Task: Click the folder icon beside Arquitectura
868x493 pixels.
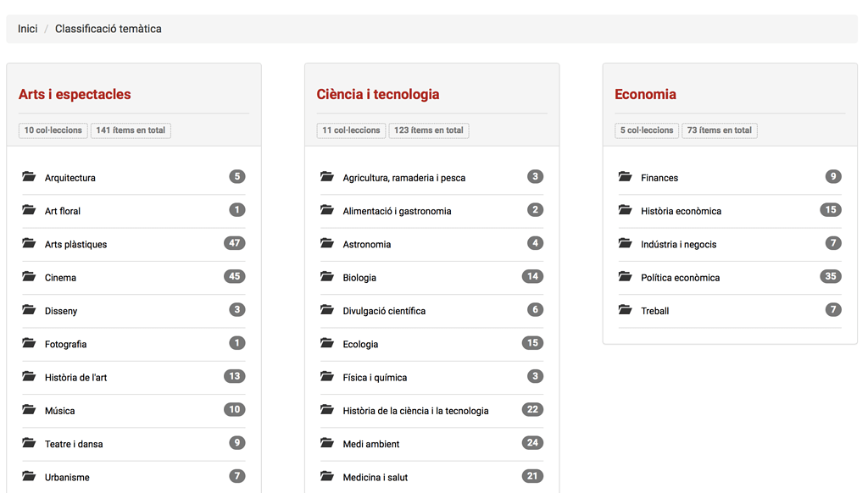Action: (30, 177)
